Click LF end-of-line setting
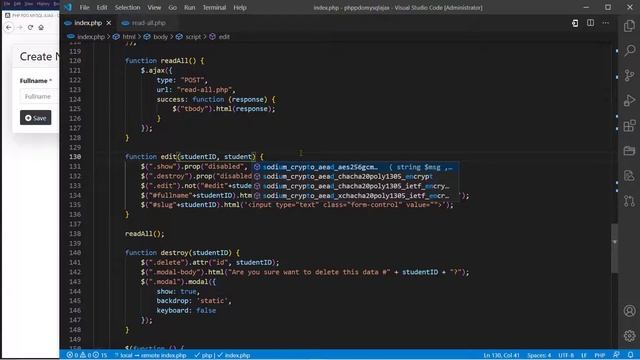 584,355
